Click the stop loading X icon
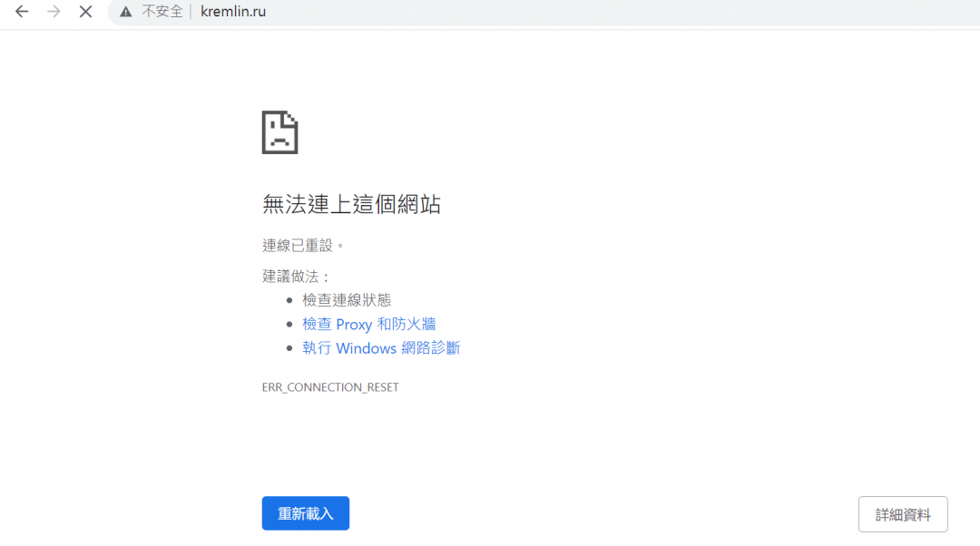The height and width of the screenshot is (546, 980). 86,12
